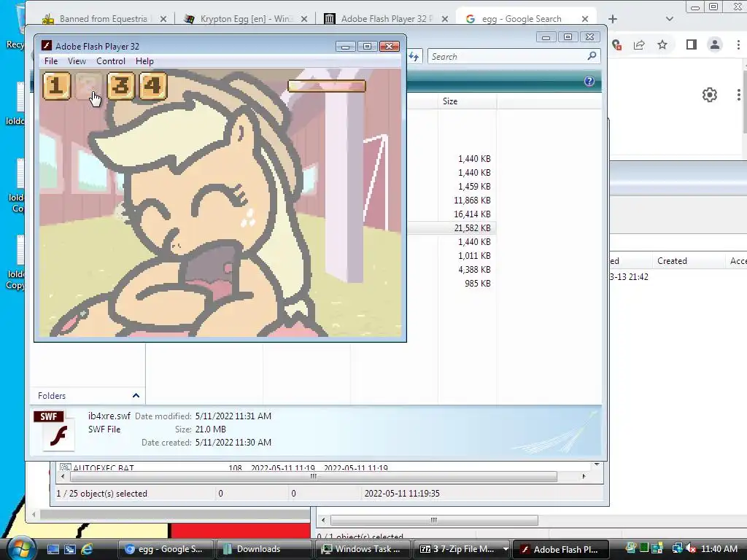Open the Chrome three-dot menu
This screenshot has width=747, height=560.
[x=738, y=44]
